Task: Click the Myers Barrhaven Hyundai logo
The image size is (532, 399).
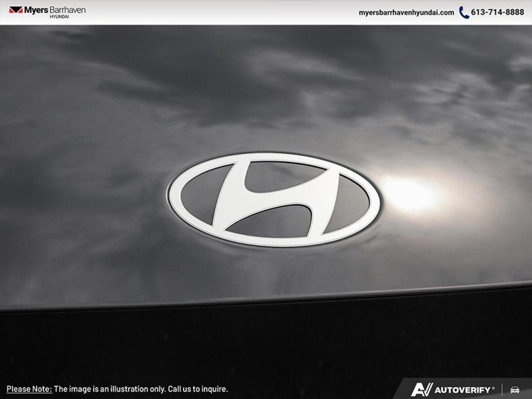Action: [47, 12]
